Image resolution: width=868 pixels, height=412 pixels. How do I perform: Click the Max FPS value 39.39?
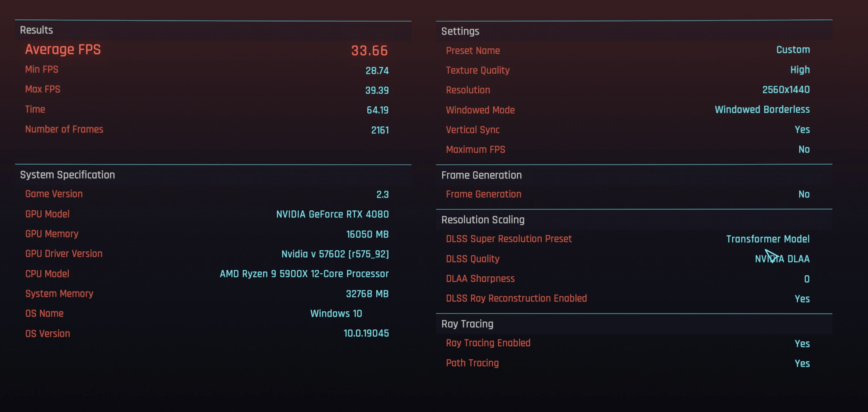[377, 90]
